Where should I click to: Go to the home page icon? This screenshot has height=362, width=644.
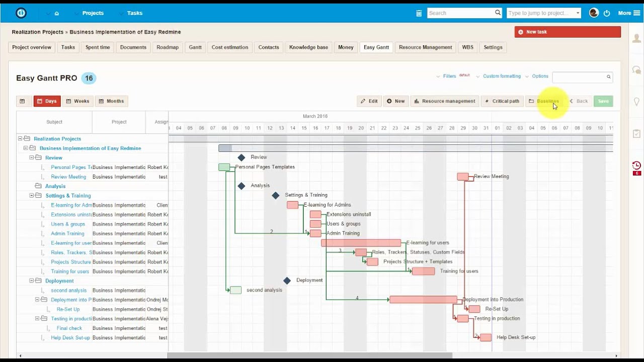[x=57, y=14]
